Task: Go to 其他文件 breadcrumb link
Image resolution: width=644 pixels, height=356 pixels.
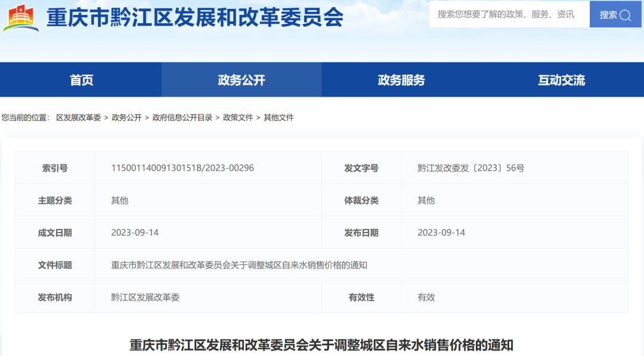Action: coord(278,117)
